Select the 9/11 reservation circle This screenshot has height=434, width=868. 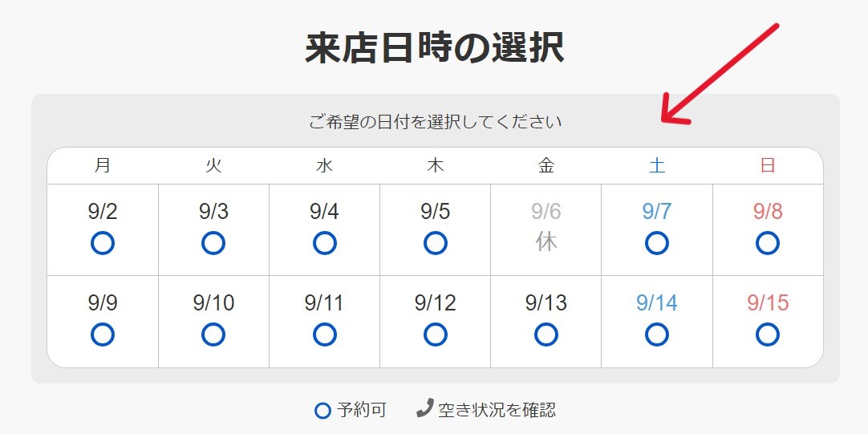[x=324, y=334]
